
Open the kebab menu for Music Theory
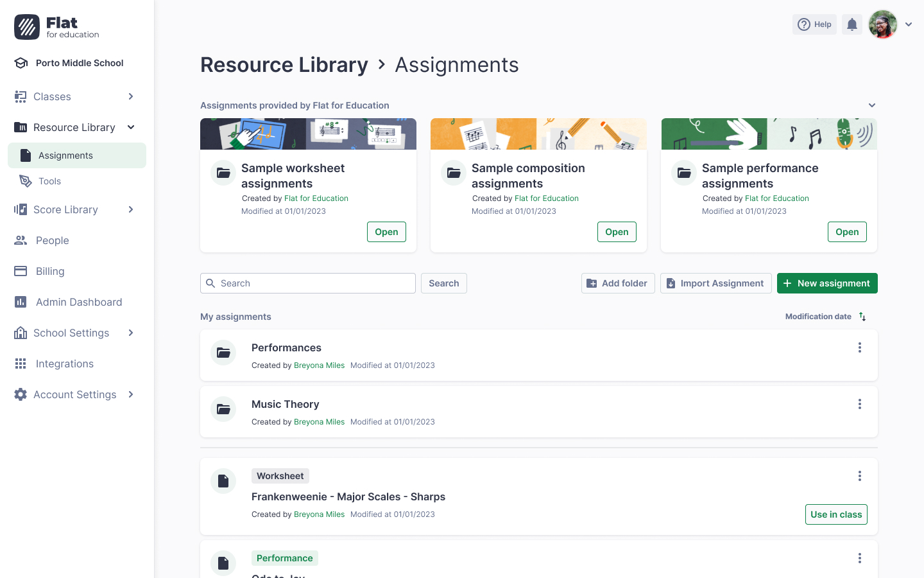[860, 404]
